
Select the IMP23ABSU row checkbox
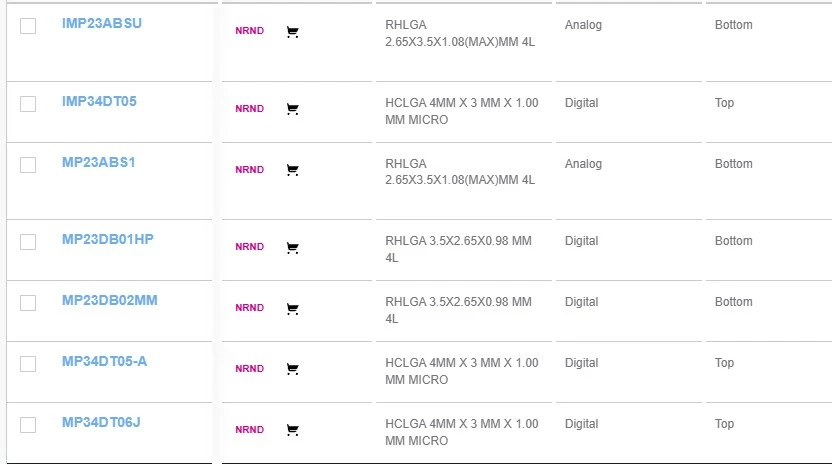click(28, 26)
